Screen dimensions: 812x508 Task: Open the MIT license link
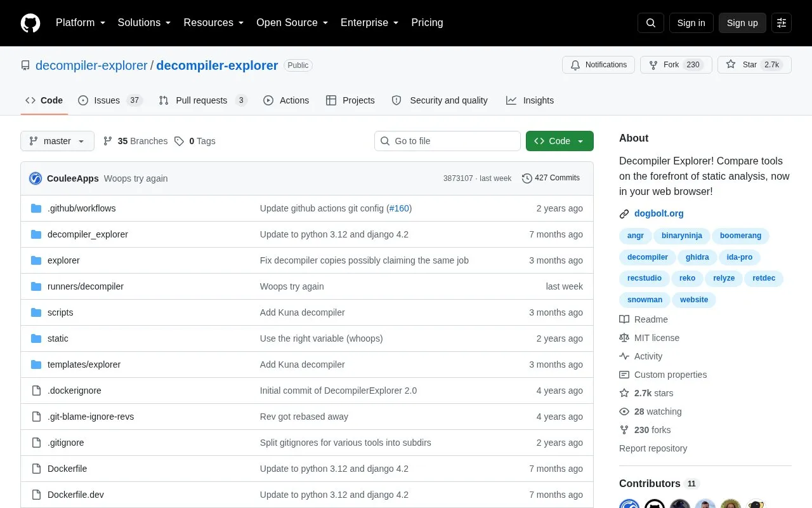pyautogui.click(x=649, y=338)
